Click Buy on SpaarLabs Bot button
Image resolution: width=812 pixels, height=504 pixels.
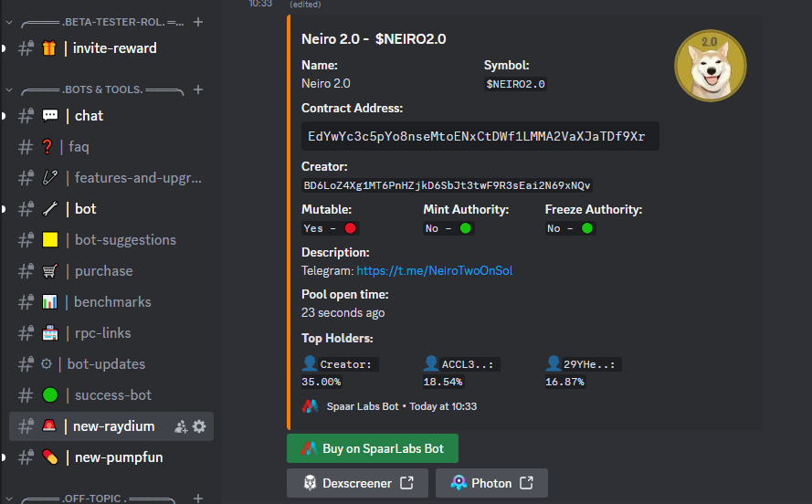click(x=373, y=448)
